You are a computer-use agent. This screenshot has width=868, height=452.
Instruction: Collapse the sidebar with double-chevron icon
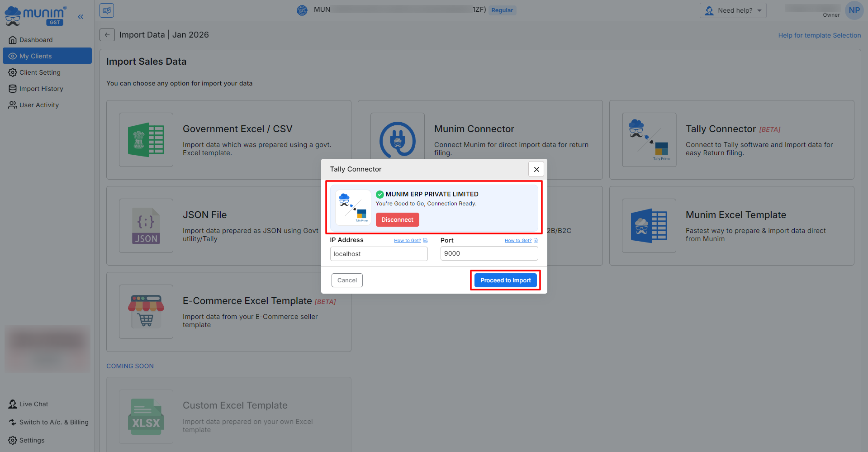(81, 17)
